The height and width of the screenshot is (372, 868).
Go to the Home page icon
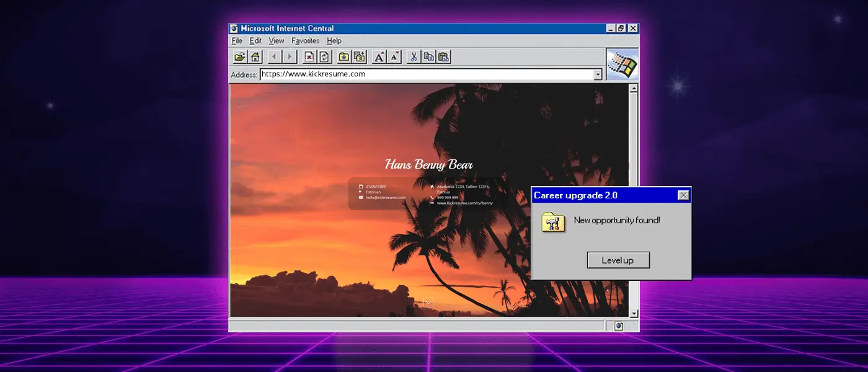click(x=255, y=57)
